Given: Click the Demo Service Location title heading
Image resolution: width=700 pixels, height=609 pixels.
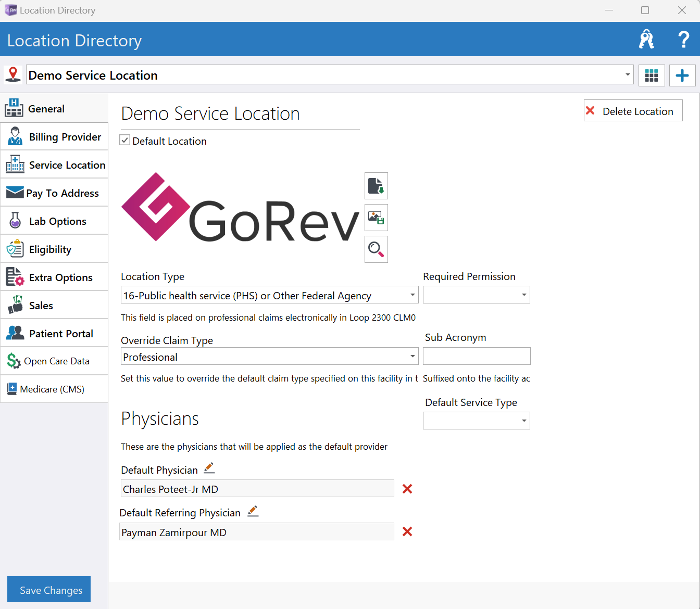Looking at the screenshot, I should 210,113.
